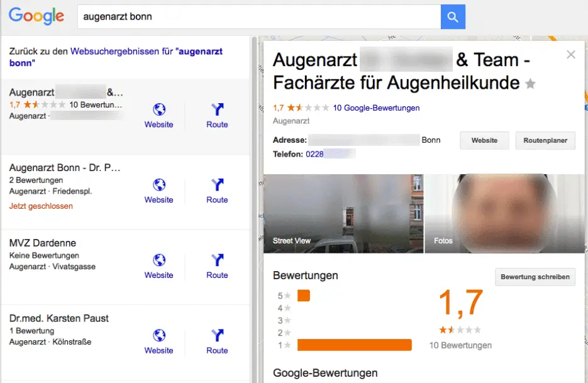Image resolution: width=588 pixels, height=383 pixels.
Task: Click the star rating under large 1,7
Action: [x=460, y=330]
